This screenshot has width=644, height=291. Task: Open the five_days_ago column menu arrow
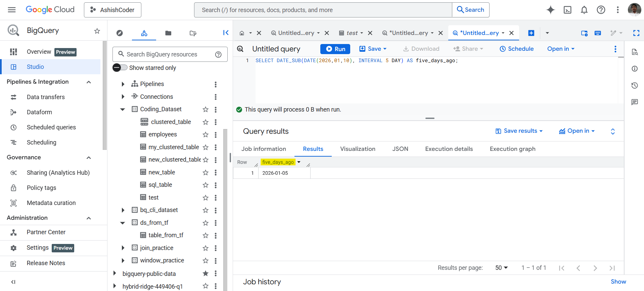(299, 162)
